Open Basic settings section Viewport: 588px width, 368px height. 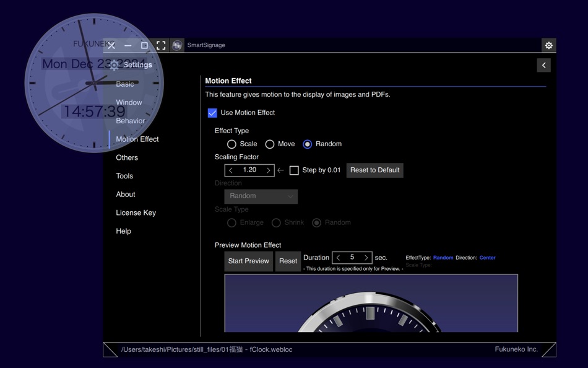(125, 84)
